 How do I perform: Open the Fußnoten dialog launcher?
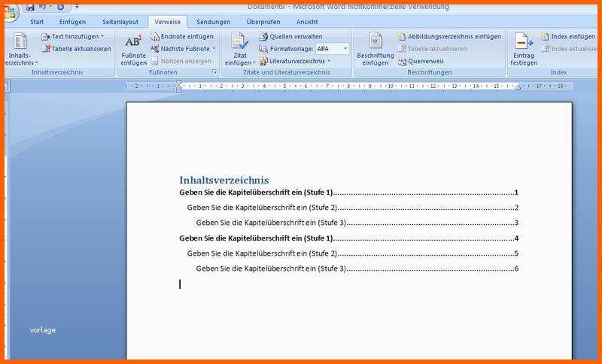214,73
